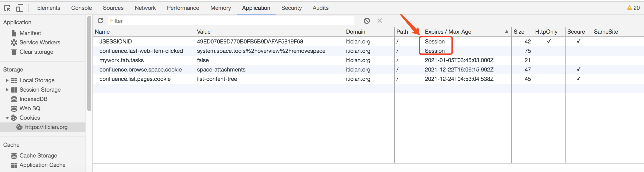Click the delete selected cookie X icon
This screenshot has width=644, height=172.
pos(379,21)
